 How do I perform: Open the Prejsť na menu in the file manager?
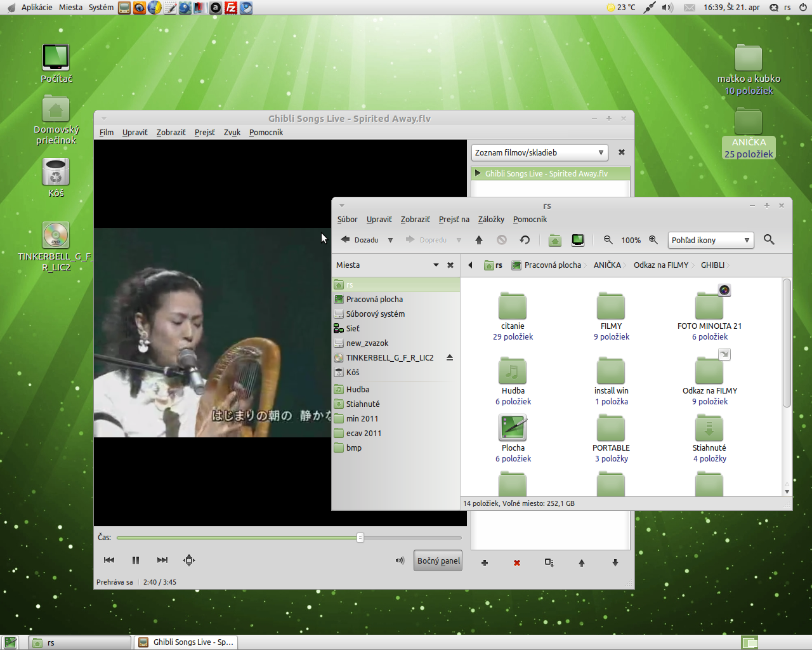454,219
